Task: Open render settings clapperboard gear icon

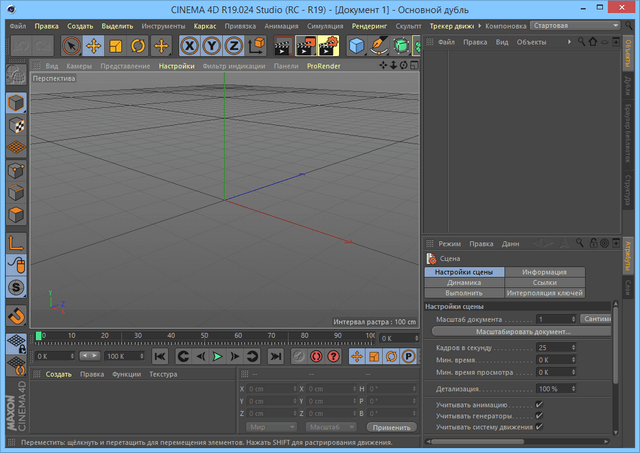Action: click(327, 45)
